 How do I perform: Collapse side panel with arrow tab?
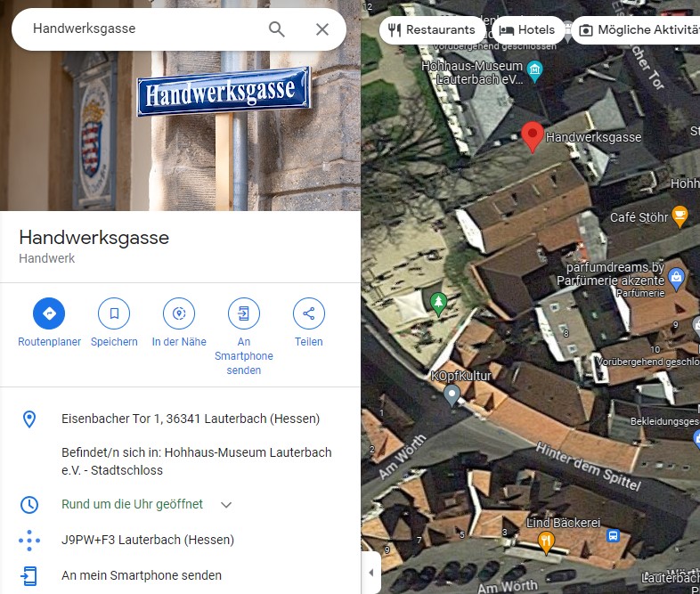tap(371, 572)
